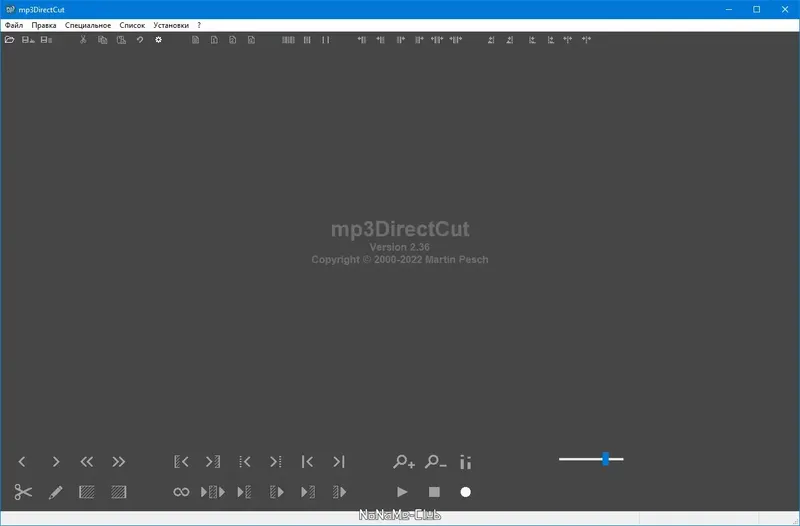Step back with the single left arrow

(x=22, y=462)
